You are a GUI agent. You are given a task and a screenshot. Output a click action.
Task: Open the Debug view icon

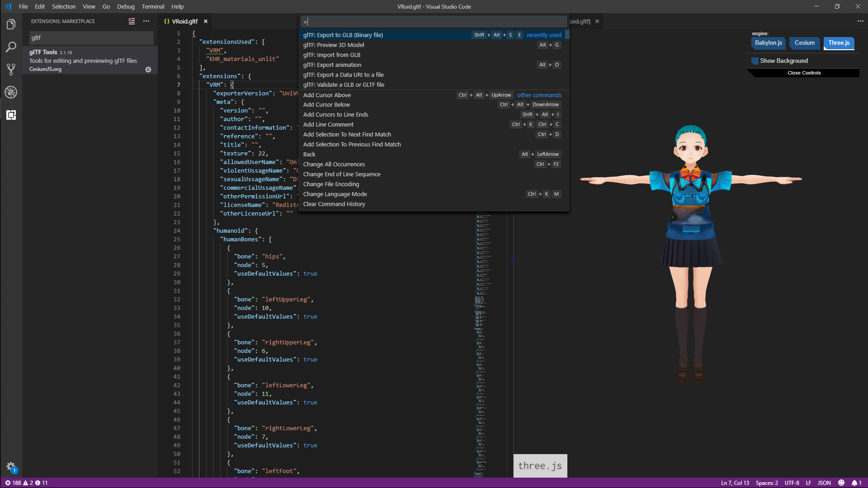11,92
